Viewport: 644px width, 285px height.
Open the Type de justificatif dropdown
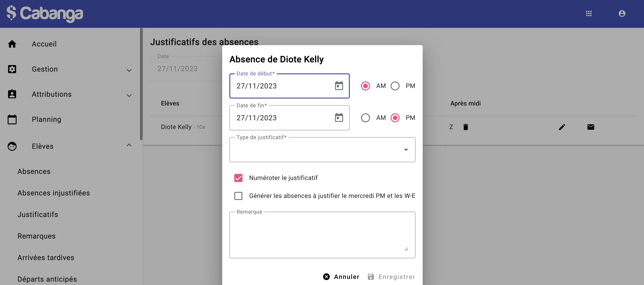[x=322, y=150]
